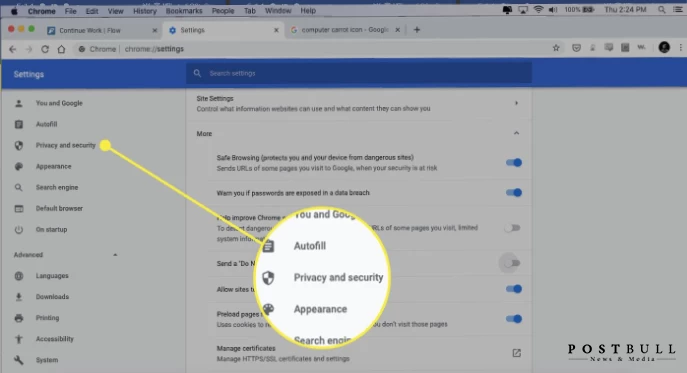Viewport: 687px width, 373px height.
Task: Click the browser forward arrow
Action: click(29, 49)
